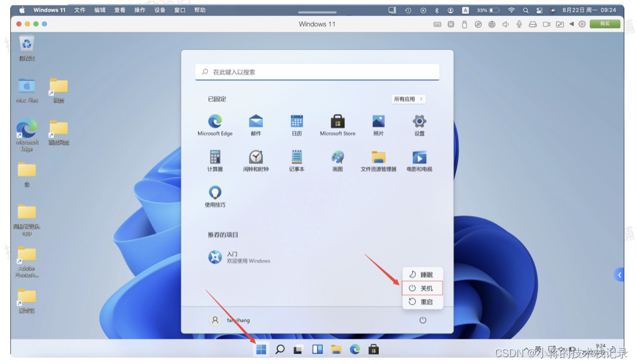
Task: Open 记事本 notepad
Action: [297, 161]
